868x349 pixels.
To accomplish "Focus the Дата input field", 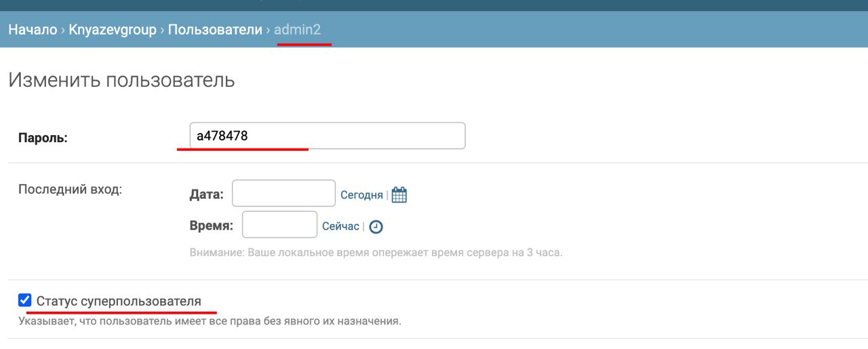I will point(283,193).
